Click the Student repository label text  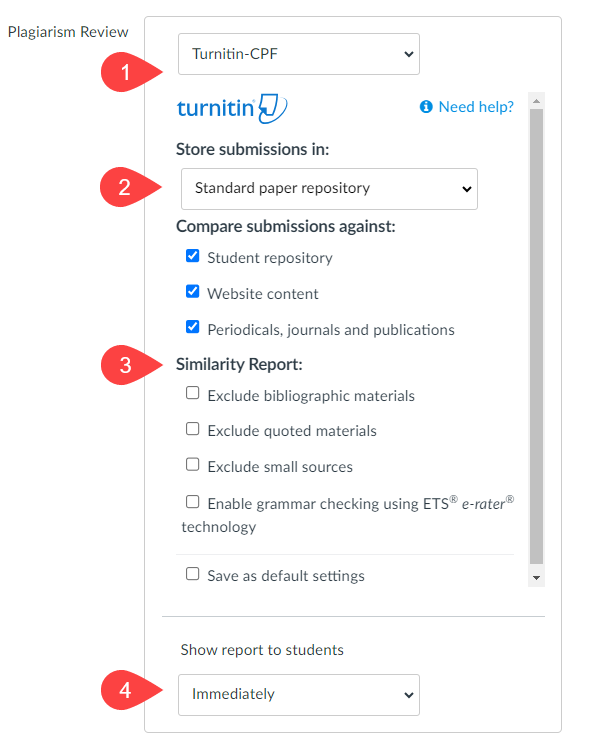(270, 258)
